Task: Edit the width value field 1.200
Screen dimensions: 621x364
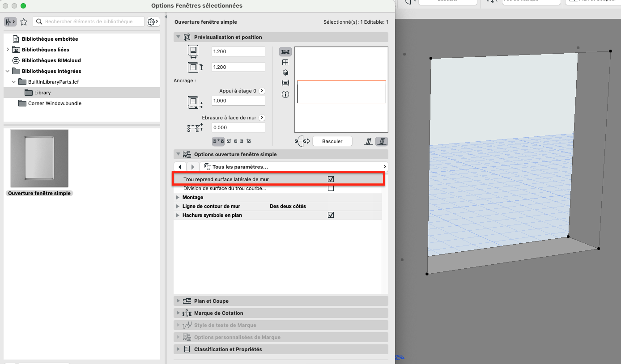Action: (238, 51)
